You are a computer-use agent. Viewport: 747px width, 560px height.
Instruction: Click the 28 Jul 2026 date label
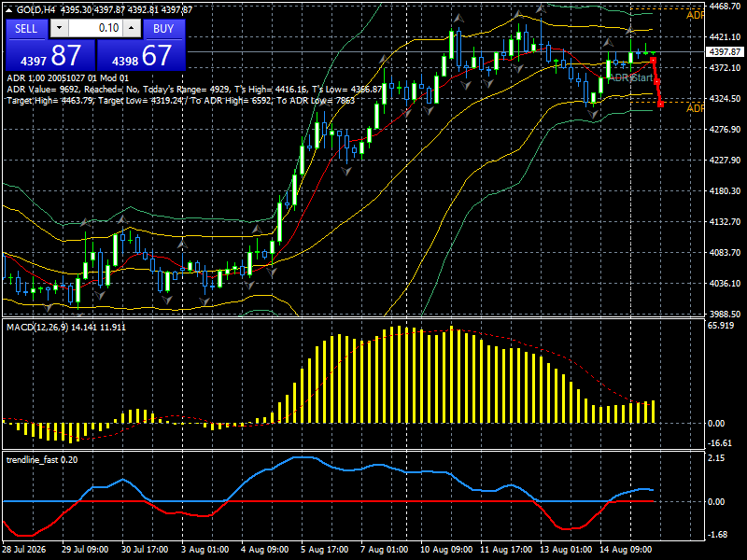(24, 549)
